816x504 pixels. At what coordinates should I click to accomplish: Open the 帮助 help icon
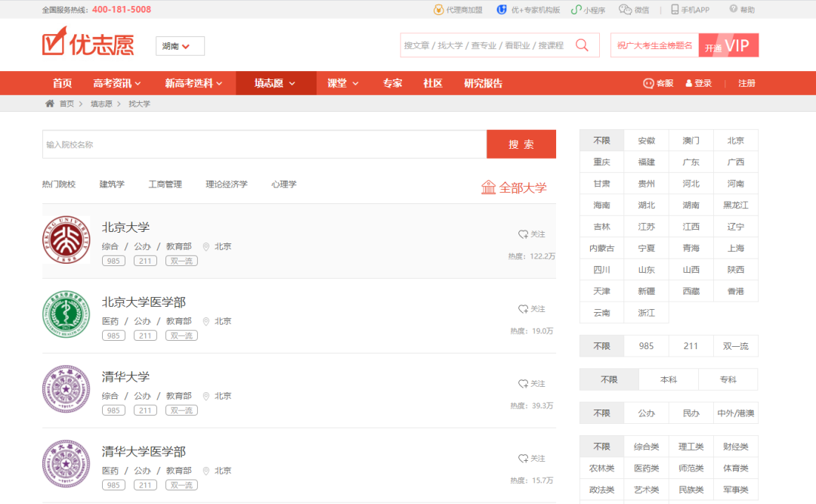(x=733, y=9)
